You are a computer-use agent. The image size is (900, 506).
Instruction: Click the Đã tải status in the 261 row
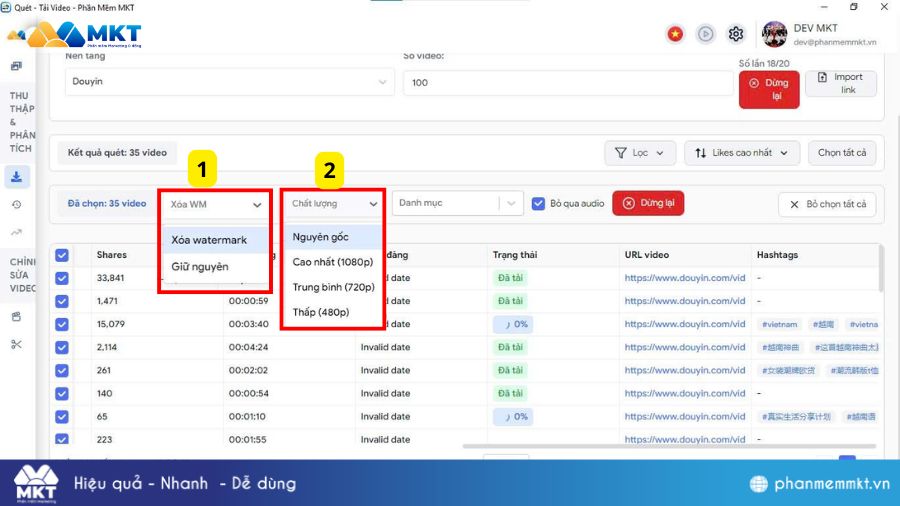[x=510, y=371]
